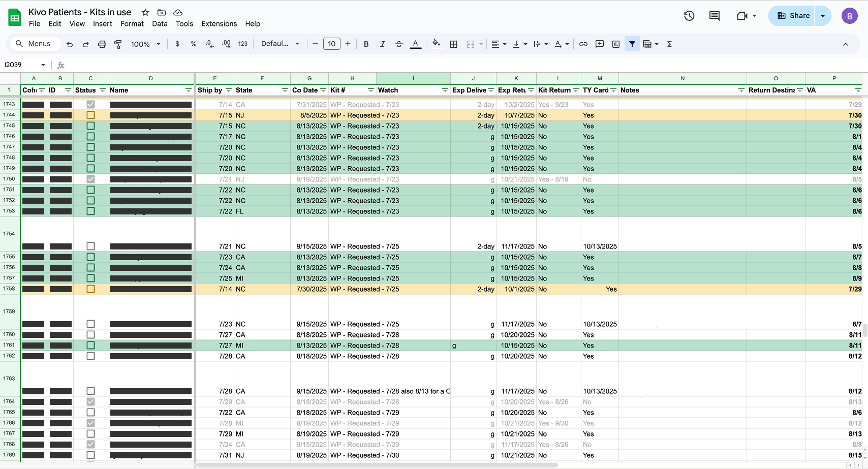Open the Data menu
Screen dimensions: 868x469
(160, 23)
